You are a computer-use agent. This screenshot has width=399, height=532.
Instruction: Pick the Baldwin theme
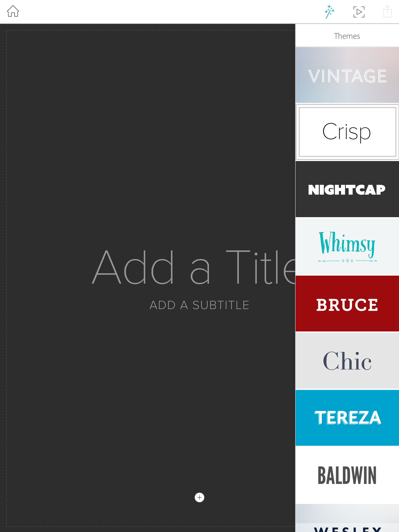point(347,475)
